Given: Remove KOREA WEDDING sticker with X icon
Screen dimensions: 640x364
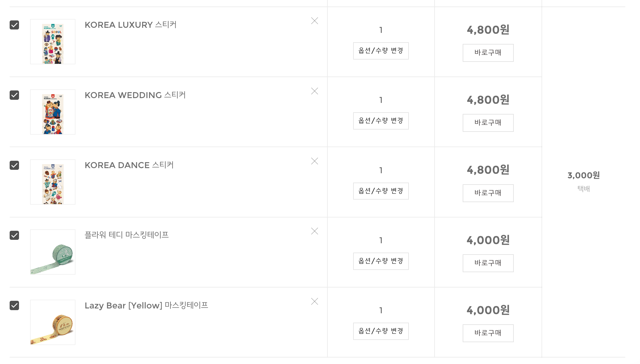Looking at the screenshot, I should [314, 91].
